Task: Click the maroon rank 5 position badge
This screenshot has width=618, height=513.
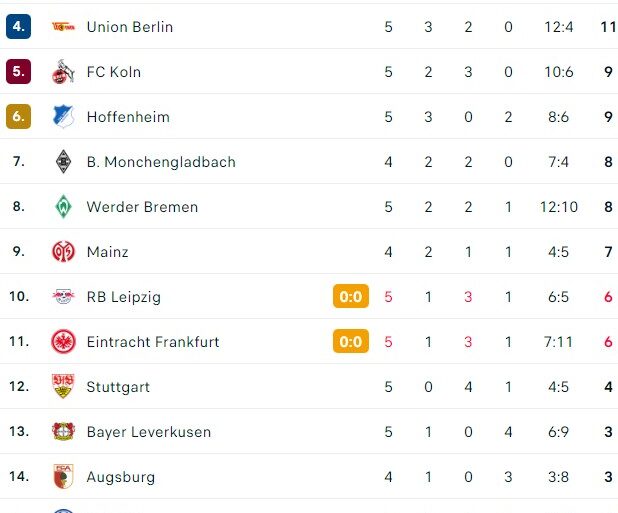Action: point(18,72)
